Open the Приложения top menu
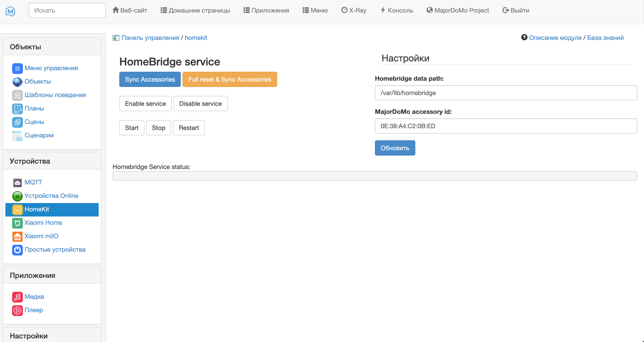 pos(266,11)
